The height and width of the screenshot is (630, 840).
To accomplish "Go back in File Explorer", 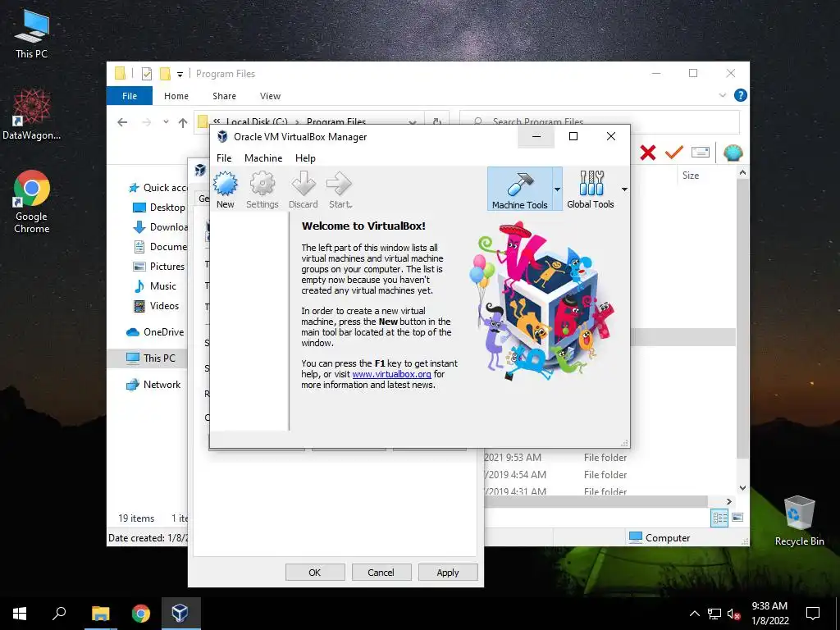I will [122, 123].
